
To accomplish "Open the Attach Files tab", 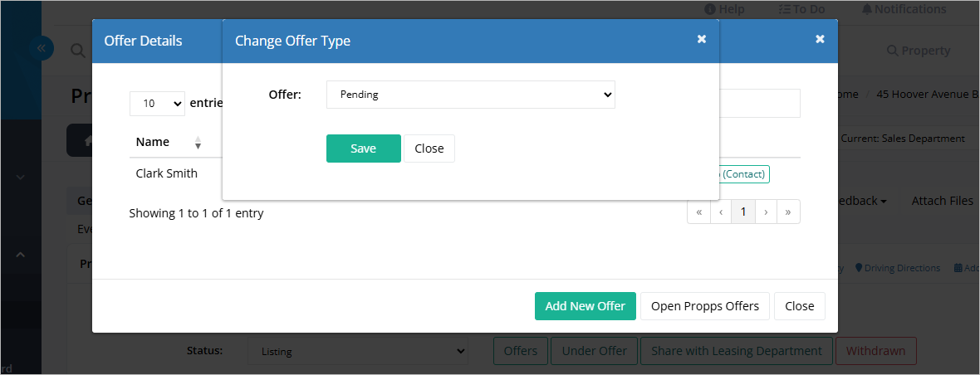I will point(942,201).
